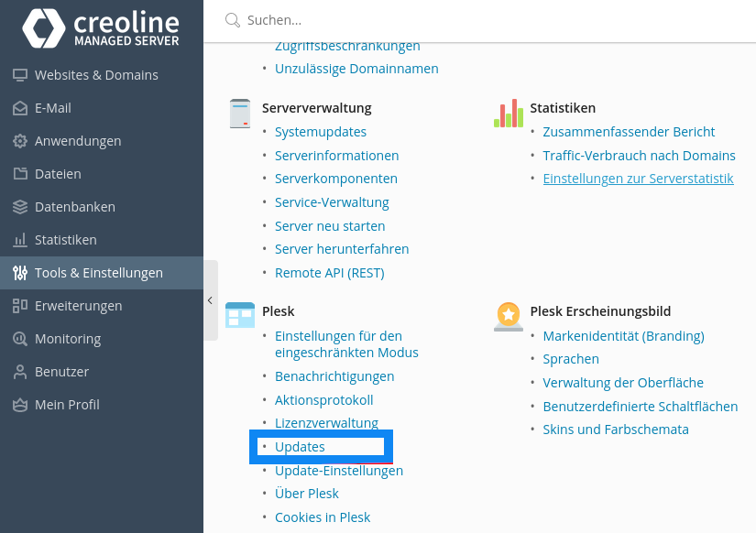Open Über Plesk link

click(307, 494)
